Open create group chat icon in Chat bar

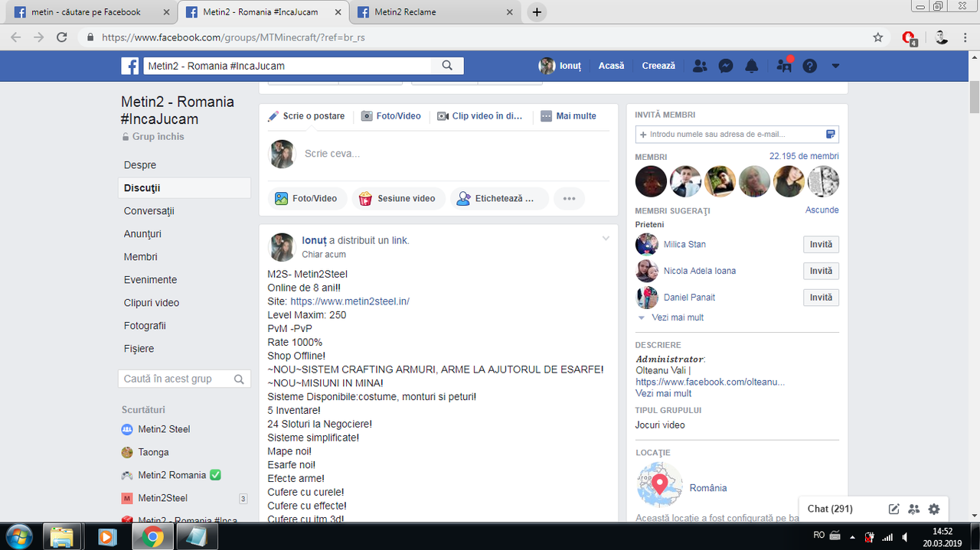[913, 509]
